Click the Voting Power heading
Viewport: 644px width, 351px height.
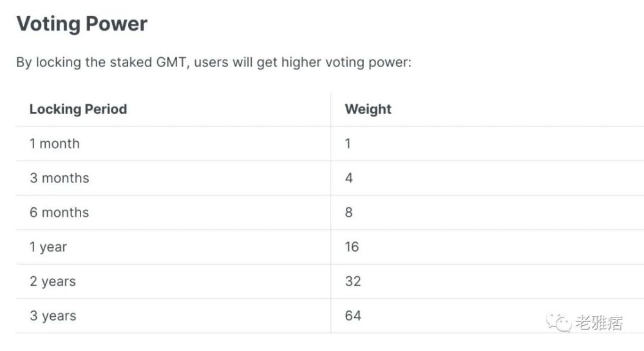(82, 24)
